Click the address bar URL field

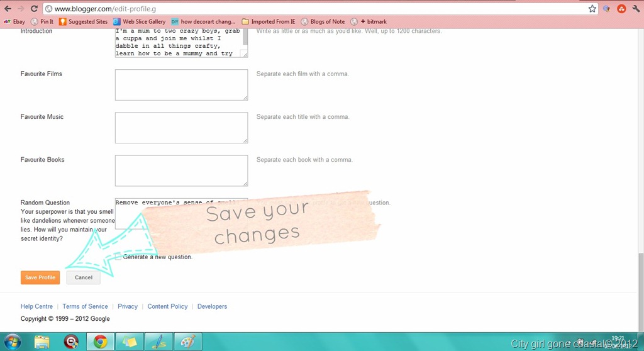point(316,9)
